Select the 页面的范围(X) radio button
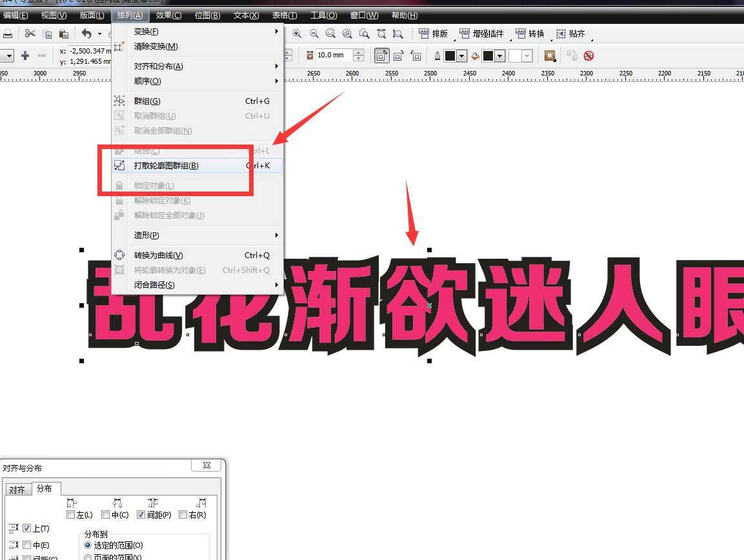This screenshot has width=744, height=560. [88, 557]
